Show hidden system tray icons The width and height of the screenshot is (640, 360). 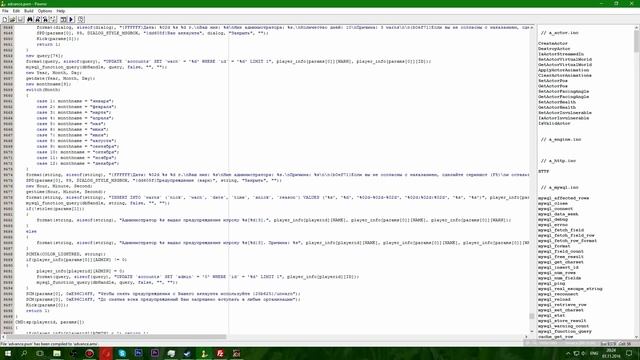(x=568, y=353)
